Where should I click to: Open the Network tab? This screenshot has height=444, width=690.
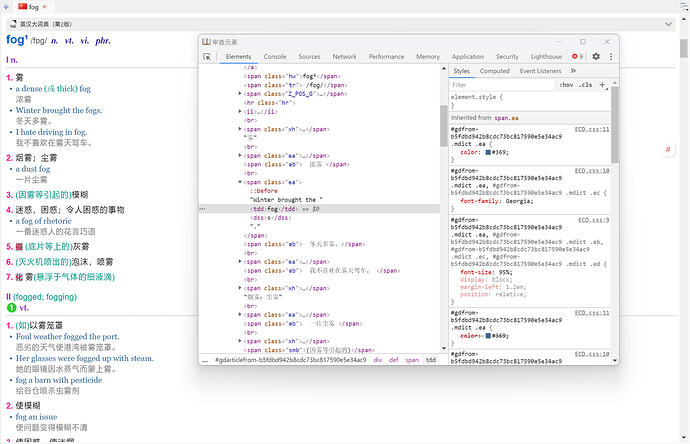[x=345, y=57]
